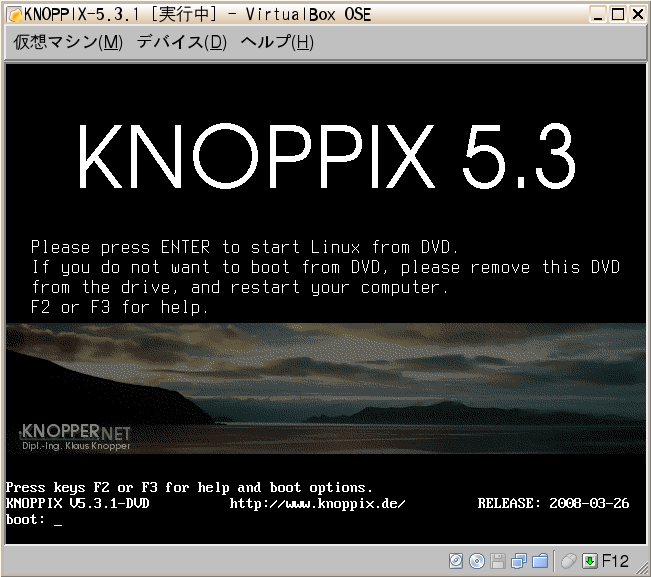
Task: Click the boot: prompt line
Action: (x=34, y=520)
